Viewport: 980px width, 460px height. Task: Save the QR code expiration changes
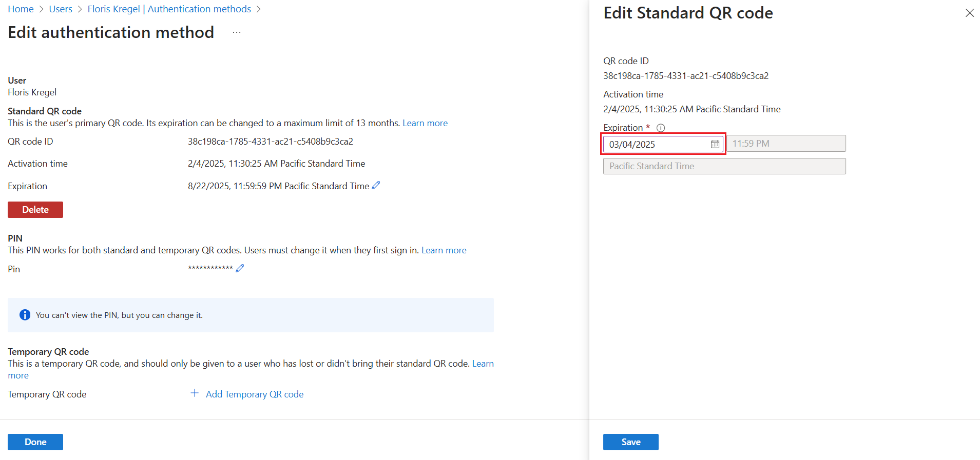[630, 442]
